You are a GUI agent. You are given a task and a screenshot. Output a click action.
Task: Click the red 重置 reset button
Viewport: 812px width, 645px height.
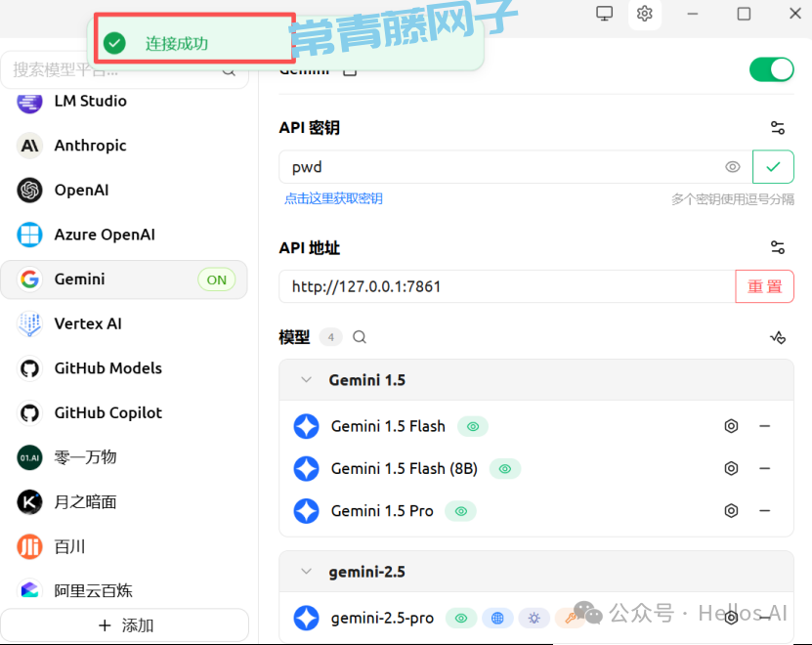(x=764, y=286)
